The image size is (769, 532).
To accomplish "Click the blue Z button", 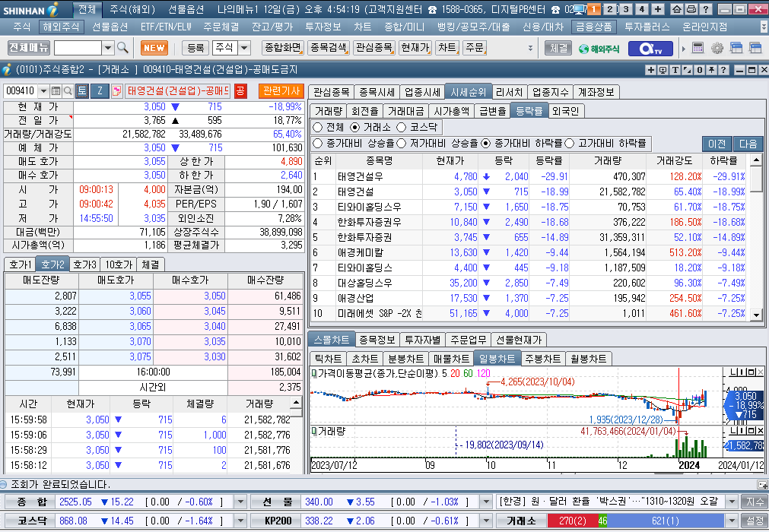I will coord(100,90).
